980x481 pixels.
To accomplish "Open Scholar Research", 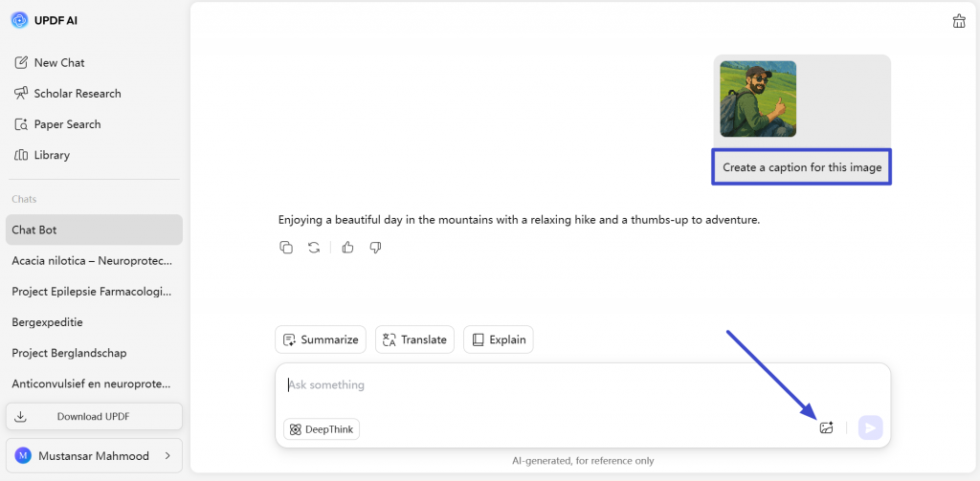I will (68, 94).
